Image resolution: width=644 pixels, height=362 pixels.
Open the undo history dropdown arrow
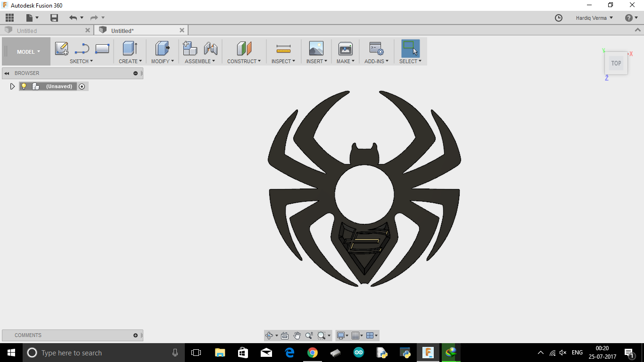point(82,18)
